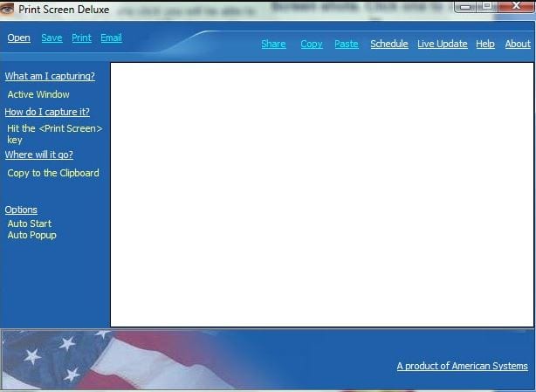Visit 'A product of American Systems' link
536x392 pixels.
click(462, 367)
